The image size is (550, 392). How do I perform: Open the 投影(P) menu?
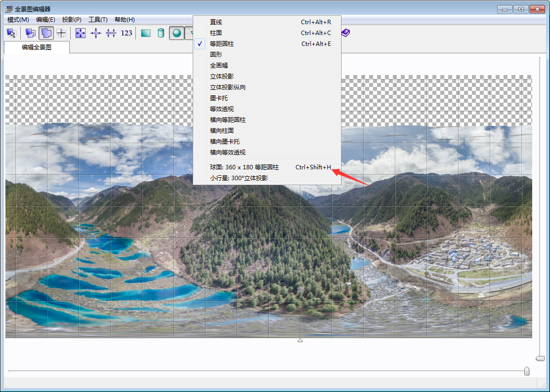(72, 20)
